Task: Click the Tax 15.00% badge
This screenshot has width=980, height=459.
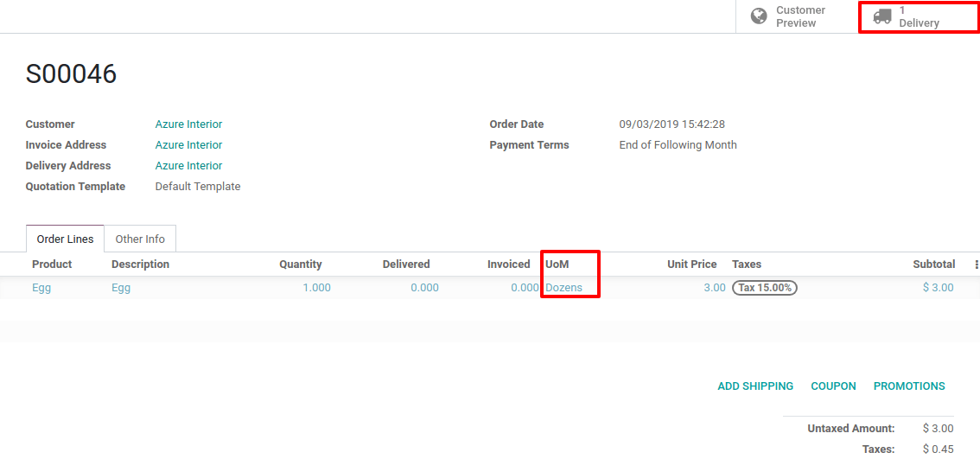Action: pos(764,288)
